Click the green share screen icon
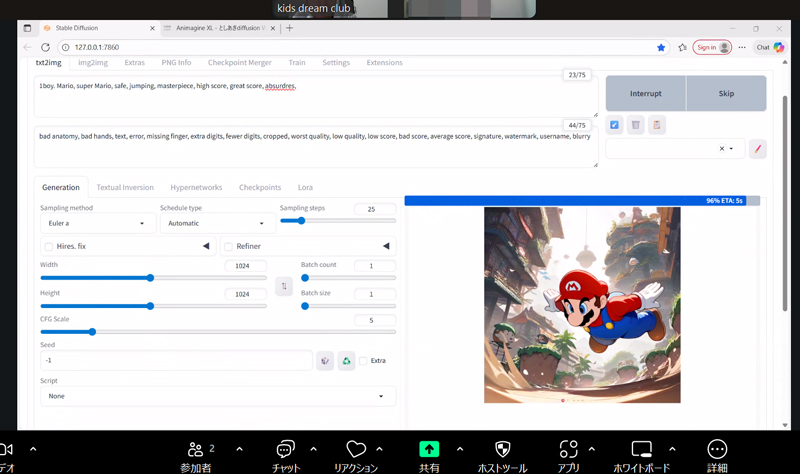800x474 pixels. click(429, 450)
